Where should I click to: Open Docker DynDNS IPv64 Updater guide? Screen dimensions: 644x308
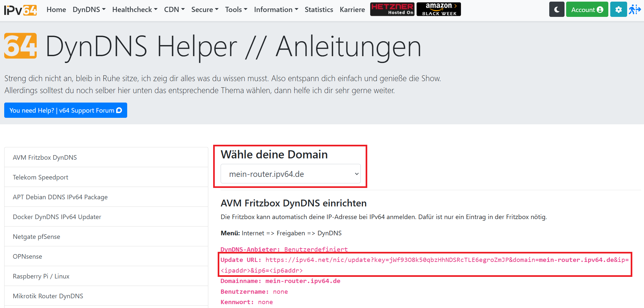106,217
